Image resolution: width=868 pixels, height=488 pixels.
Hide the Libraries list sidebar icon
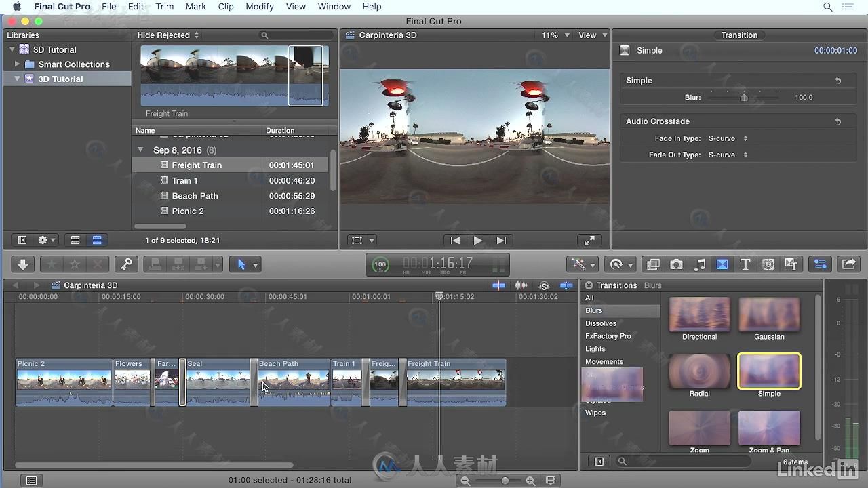[22, 240]
